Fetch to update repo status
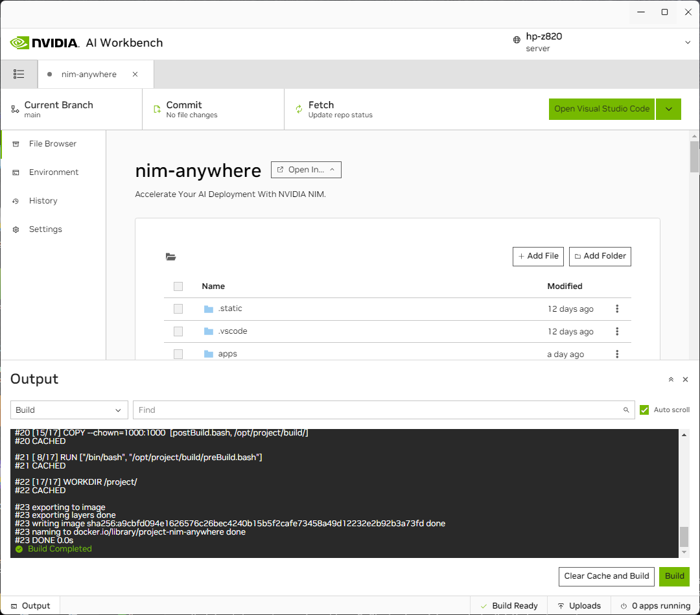 coord(340,110)
